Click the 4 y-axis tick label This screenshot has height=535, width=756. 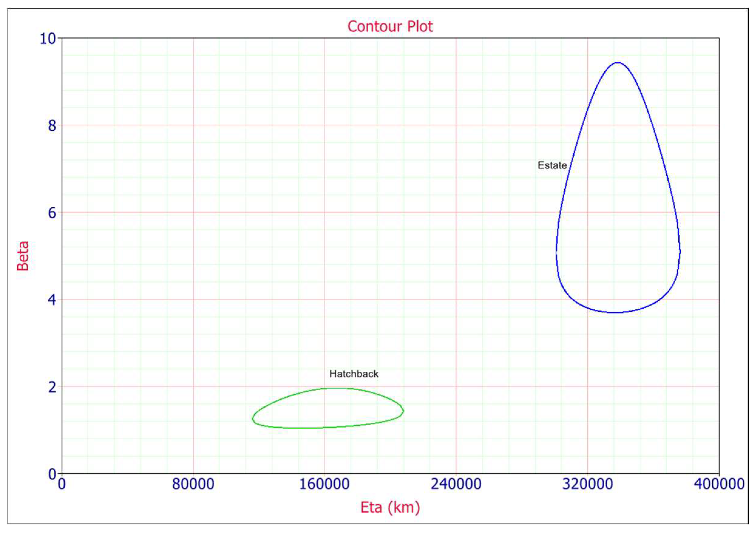52,300
